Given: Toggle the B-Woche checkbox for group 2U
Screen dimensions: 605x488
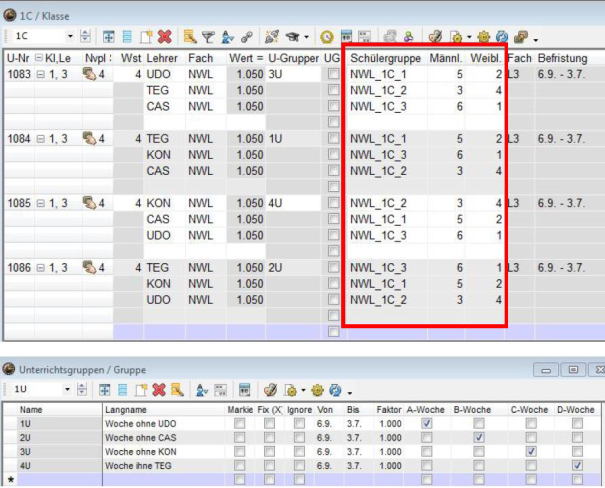Looking at the screenshot, I should (x=478, y=437).
